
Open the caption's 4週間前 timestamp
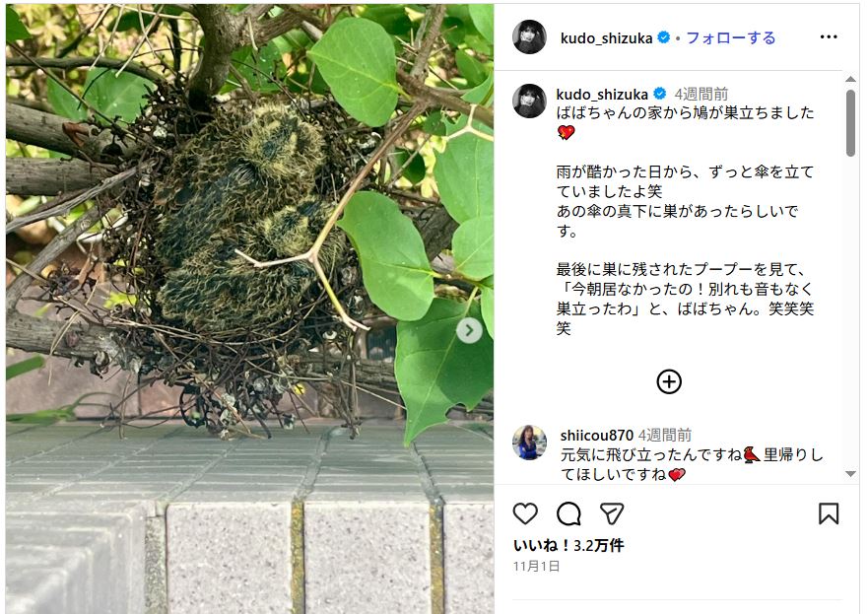(x=701, y=95)
